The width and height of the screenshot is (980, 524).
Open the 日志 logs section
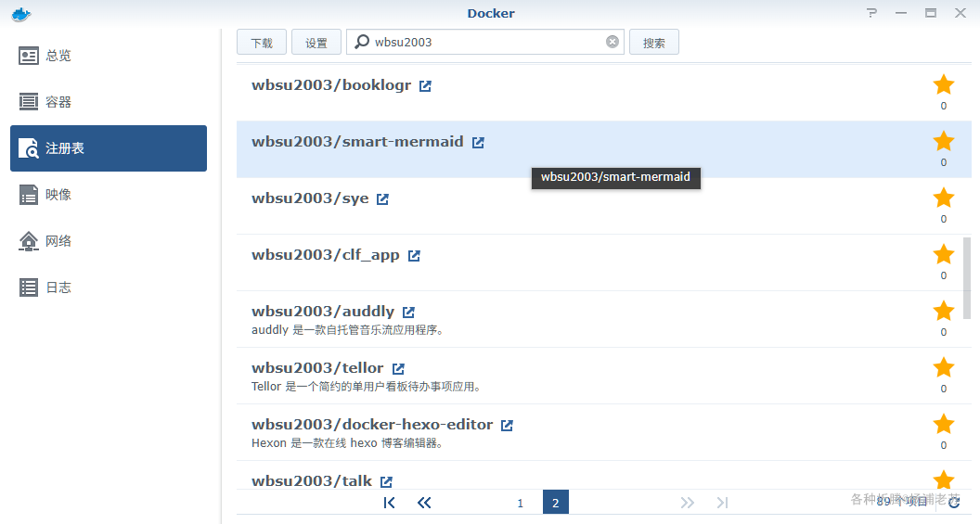coord(109,287)
